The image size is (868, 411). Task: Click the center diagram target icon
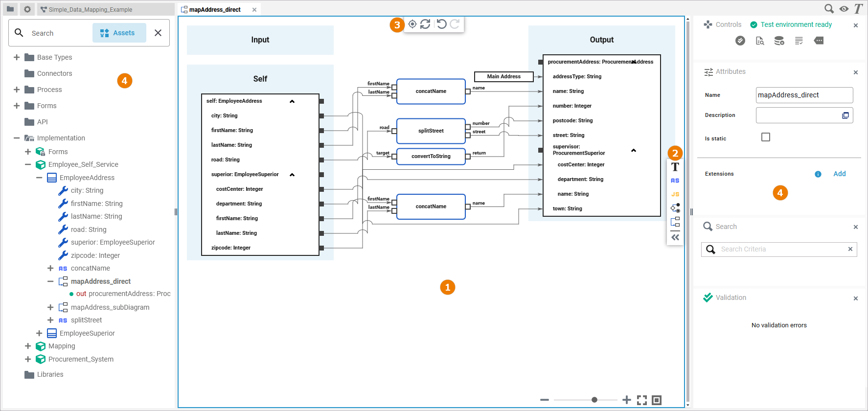[x=412, y=24]
